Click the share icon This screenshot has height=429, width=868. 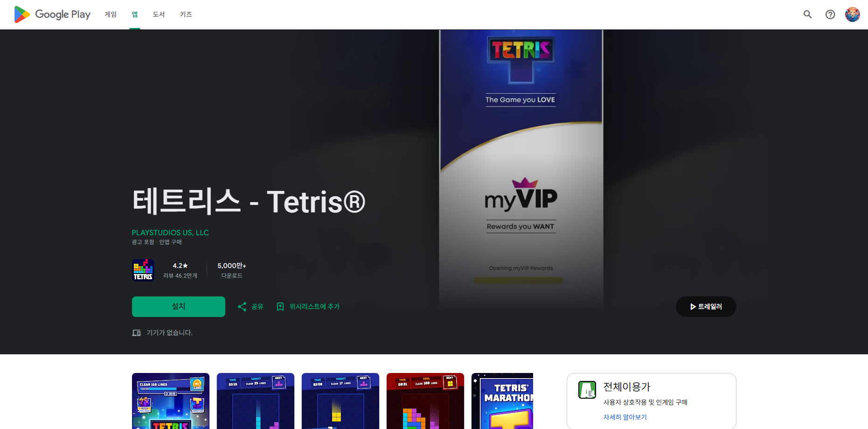pyautogui.click(x=242, y=307)
